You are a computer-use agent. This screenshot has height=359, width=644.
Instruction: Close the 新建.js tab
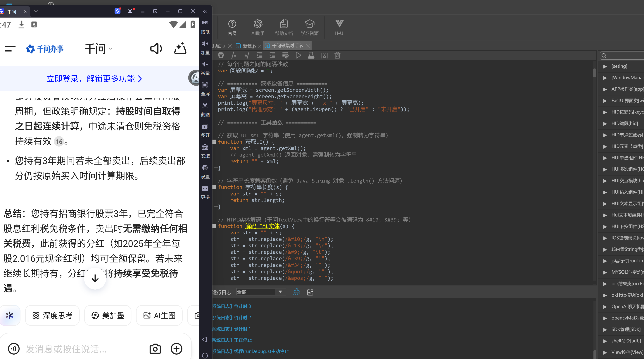[260, 46]
